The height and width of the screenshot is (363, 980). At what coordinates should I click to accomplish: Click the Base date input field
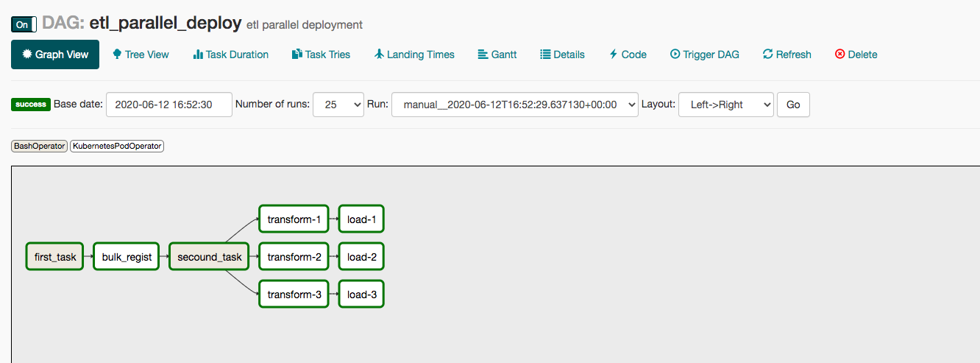click(x=169, y=105)
